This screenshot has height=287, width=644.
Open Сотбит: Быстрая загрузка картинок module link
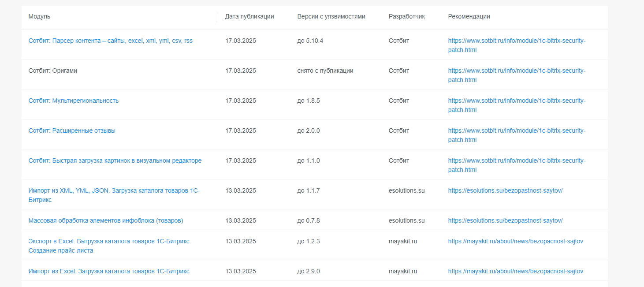point(115,160)
